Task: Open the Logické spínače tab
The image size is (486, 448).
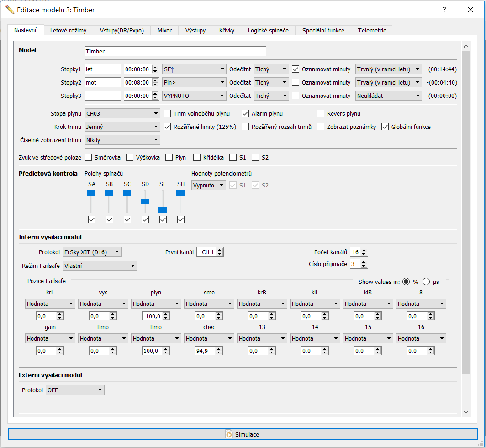Action: click(x=268, y=31)
